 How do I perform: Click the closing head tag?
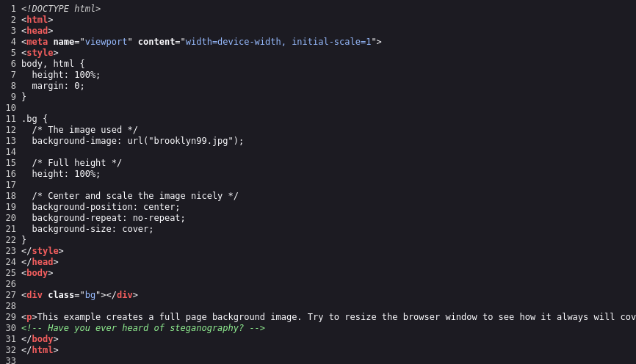pos(40,262)
